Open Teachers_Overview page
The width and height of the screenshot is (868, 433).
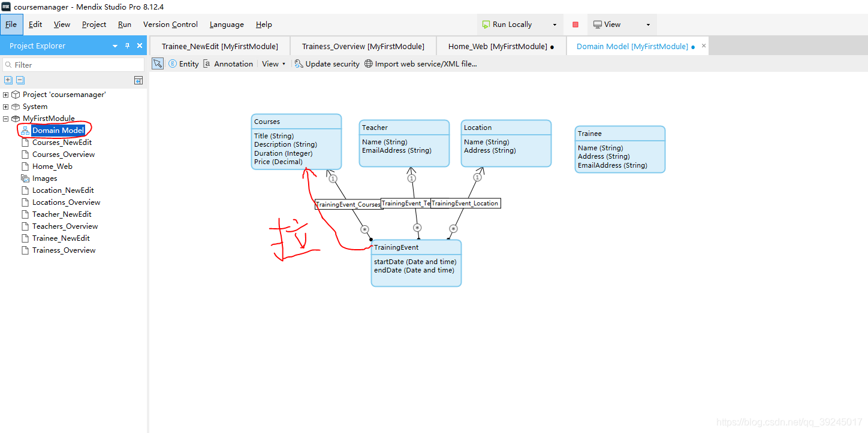coord(65,226)
